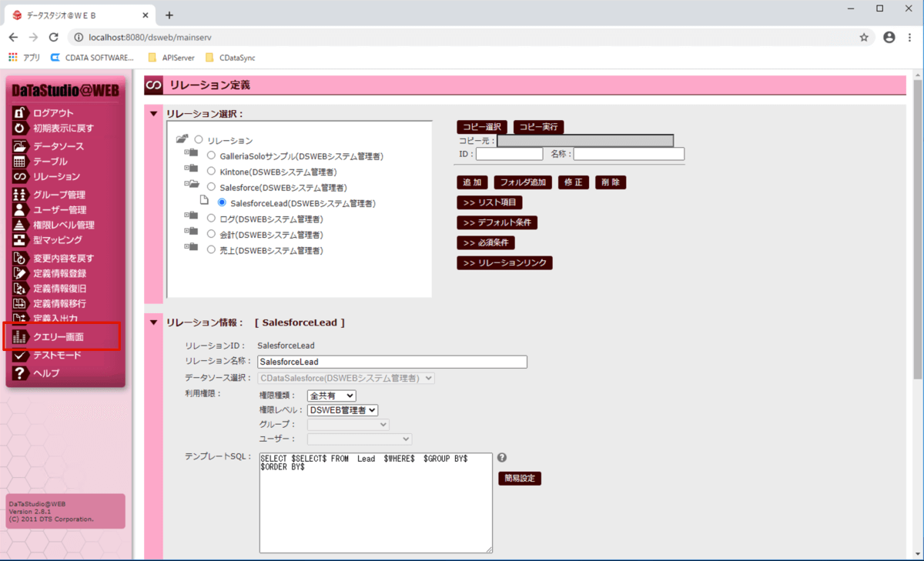
Task: Click the browser reload icon
Action: pos(53,37)
